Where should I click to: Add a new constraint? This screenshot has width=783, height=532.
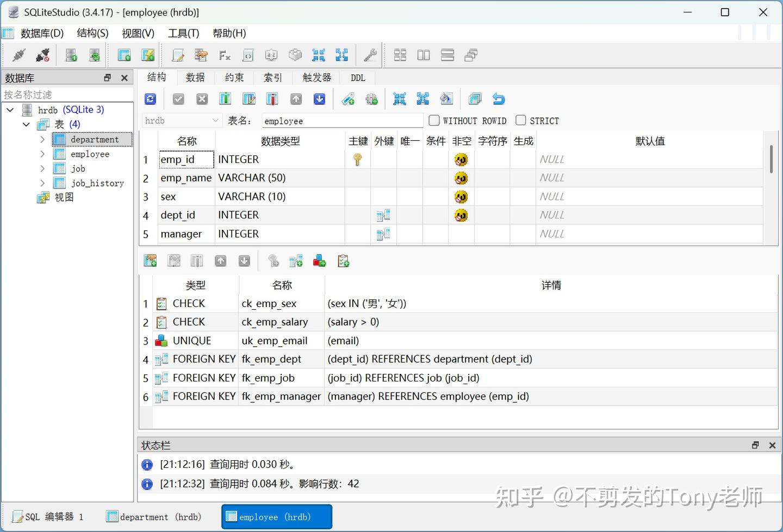click(150, 261)
